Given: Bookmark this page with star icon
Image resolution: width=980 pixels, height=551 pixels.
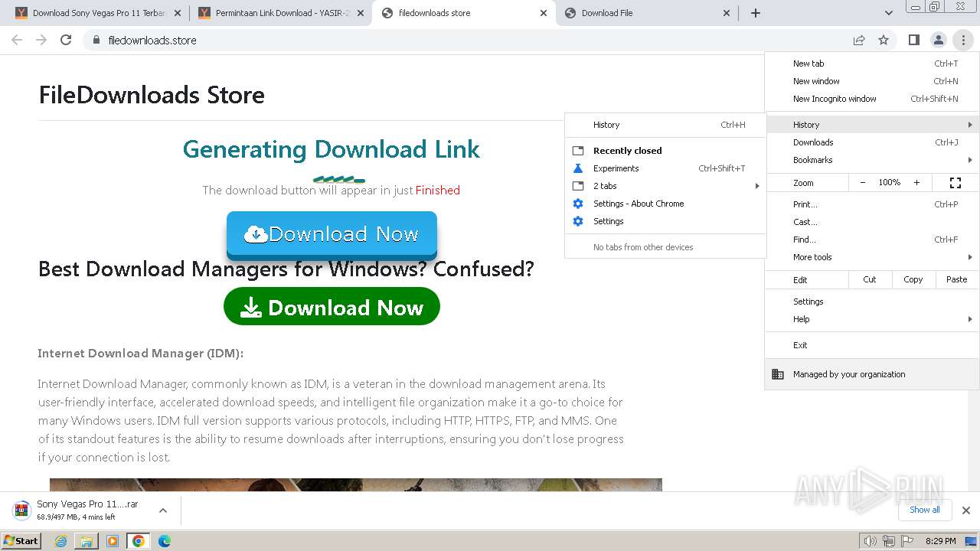Looking at the screenshot, I should (x=884, y=40).
